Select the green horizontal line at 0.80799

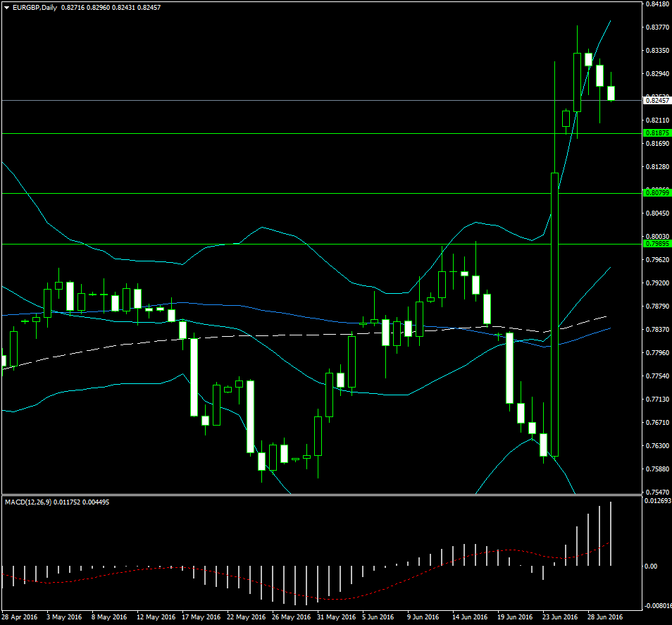(x=300, y=193)
